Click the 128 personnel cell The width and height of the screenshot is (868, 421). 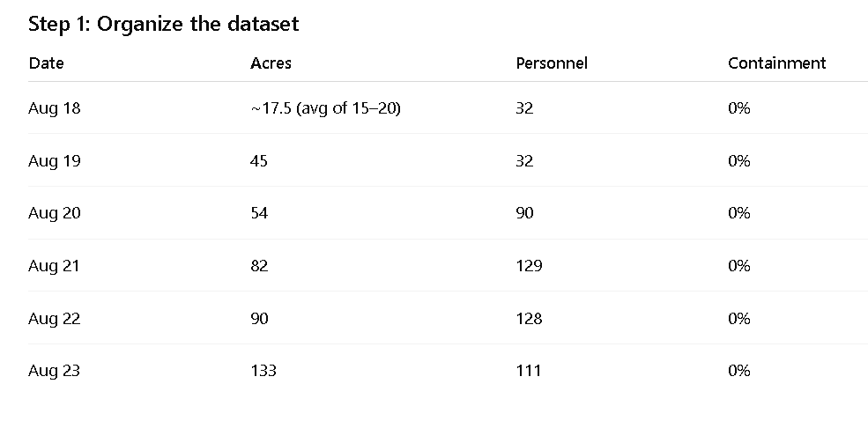(x=529, y=319)
